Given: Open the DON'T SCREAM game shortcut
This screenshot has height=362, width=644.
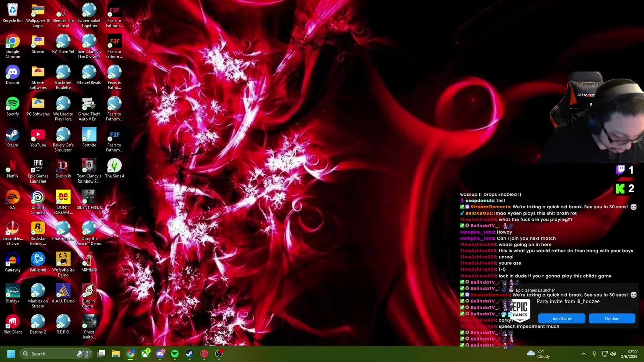Looking at the screenshot, I should tap(63, 203).
